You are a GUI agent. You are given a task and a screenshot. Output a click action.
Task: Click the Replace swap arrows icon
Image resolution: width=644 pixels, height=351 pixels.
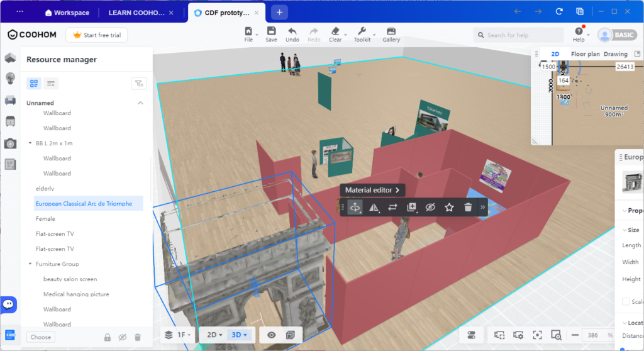coord(392,207)
